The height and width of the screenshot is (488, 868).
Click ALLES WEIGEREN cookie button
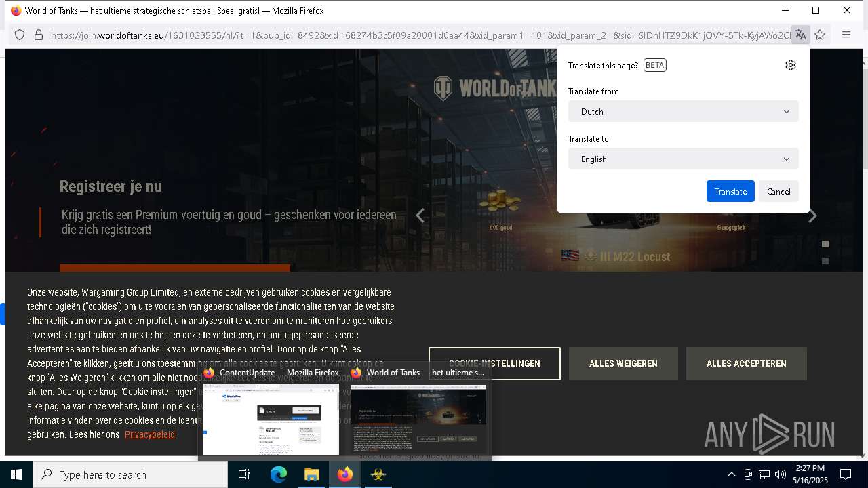[623, 363]
